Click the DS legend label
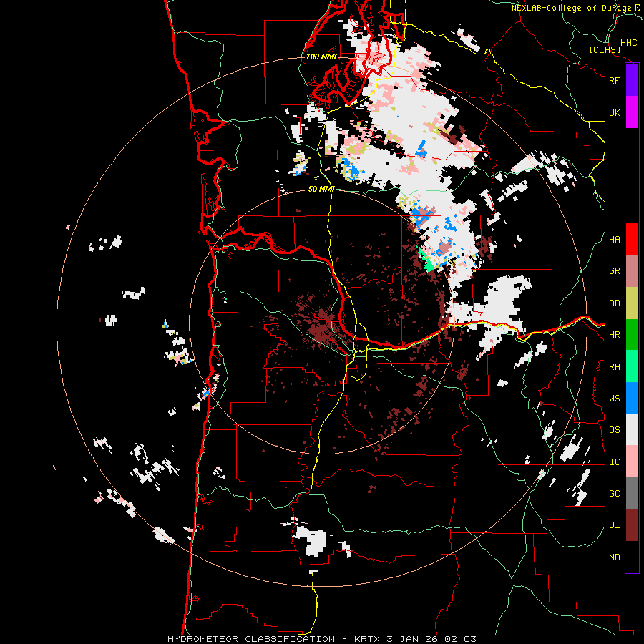Viewport: 644px width, 644px height. point(614,430)
